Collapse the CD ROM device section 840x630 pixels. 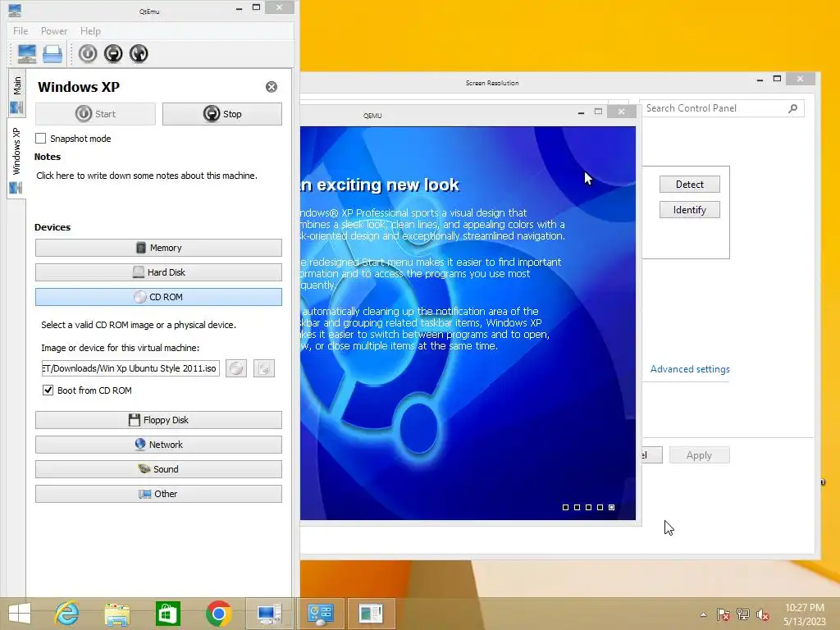click(158, 297)
